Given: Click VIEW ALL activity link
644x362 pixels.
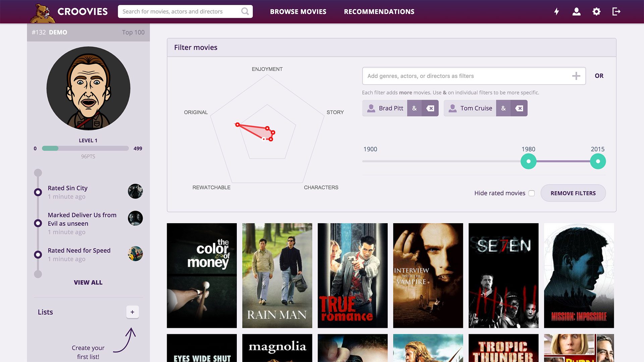Looking at the screenshot, I should click(88, 283).
